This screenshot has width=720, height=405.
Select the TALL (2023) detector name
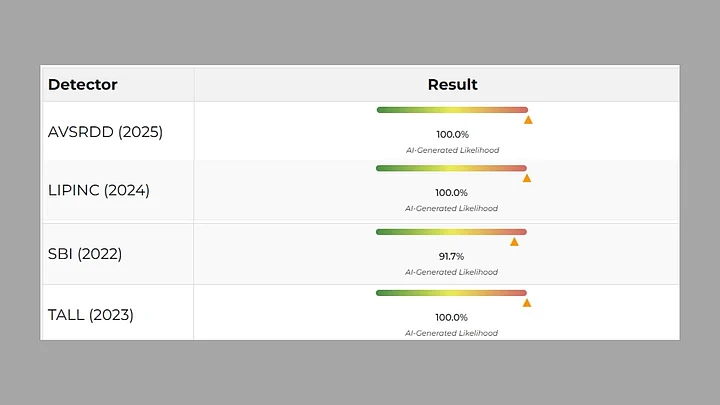pyautogui.click(x=90, y=315)
